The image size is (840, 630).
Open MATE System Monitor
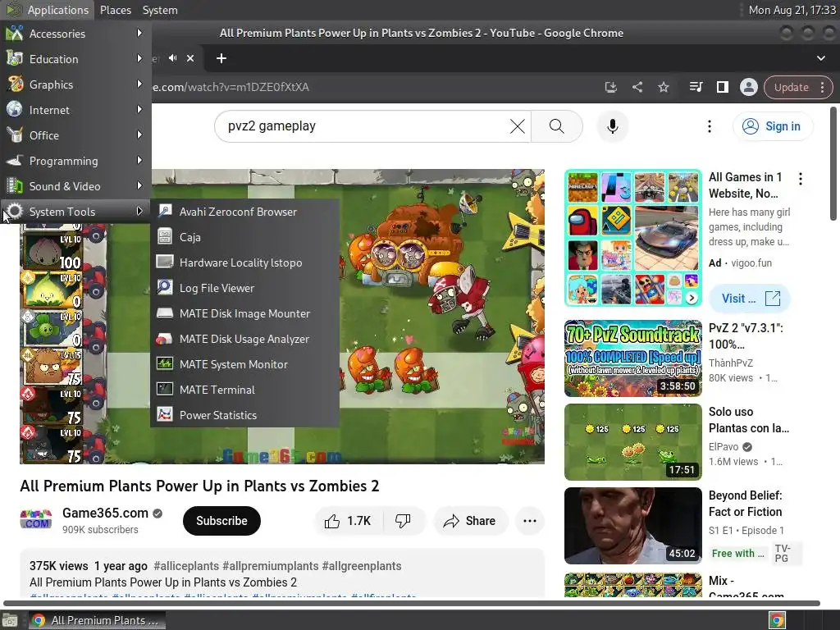(244, 364)
